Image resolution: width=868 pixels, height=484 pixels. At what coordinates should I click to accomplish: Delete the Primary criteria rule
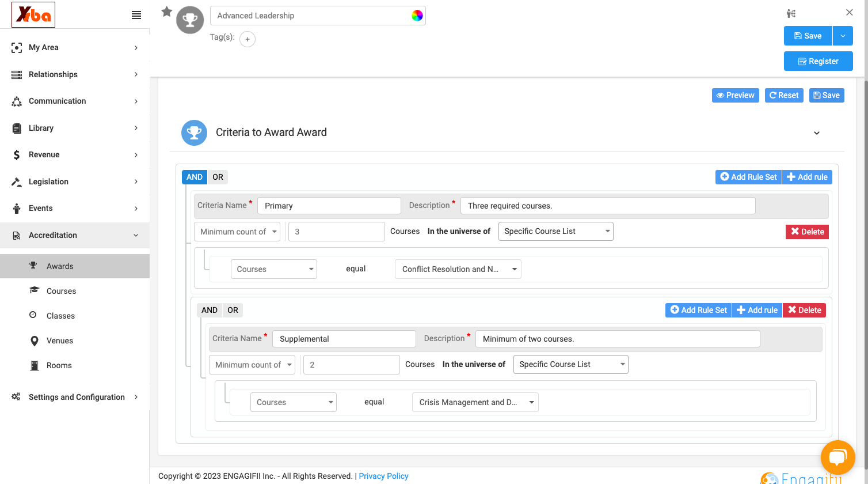pyautogui.click(x=807, y=232)
